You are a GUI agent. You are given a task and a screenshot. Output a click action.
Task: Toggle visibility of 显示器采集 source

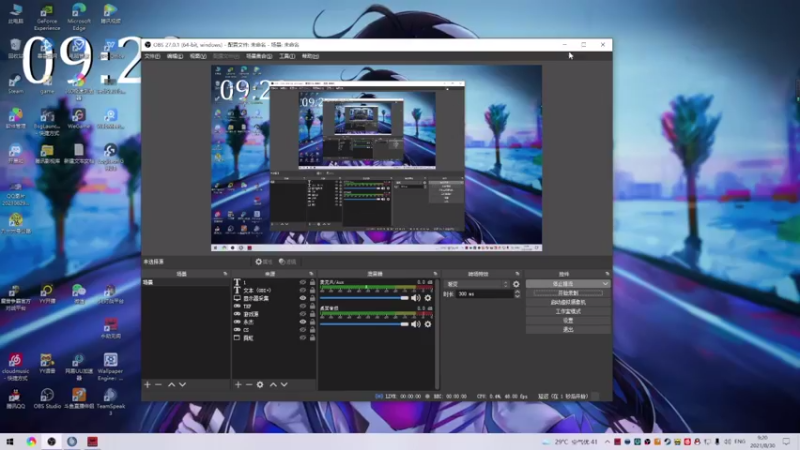point(302,298)
